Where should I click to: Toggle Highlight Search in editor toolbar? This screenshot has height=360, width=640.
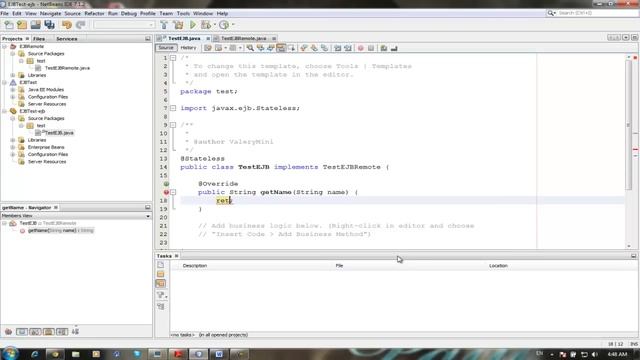click(x=281, y=48)
